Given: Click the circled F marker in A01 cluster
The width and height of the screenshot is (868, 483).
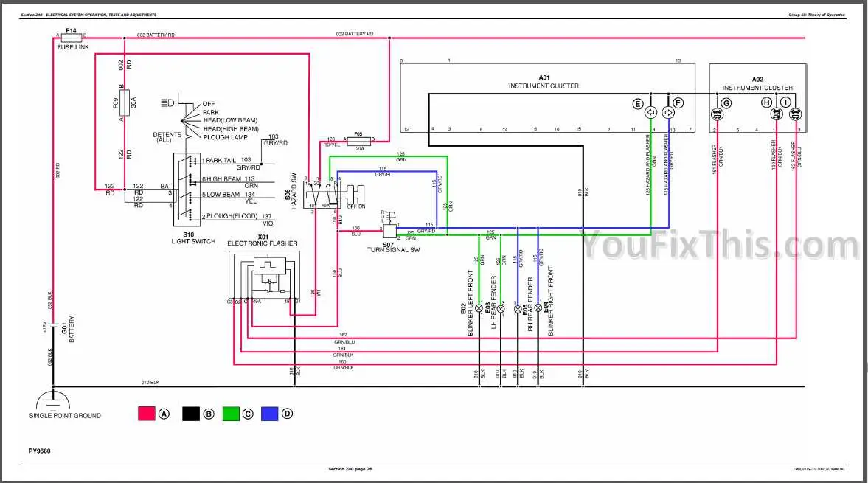Looking at the screenshot, I should pyautogui.click(x=678, y=103).
